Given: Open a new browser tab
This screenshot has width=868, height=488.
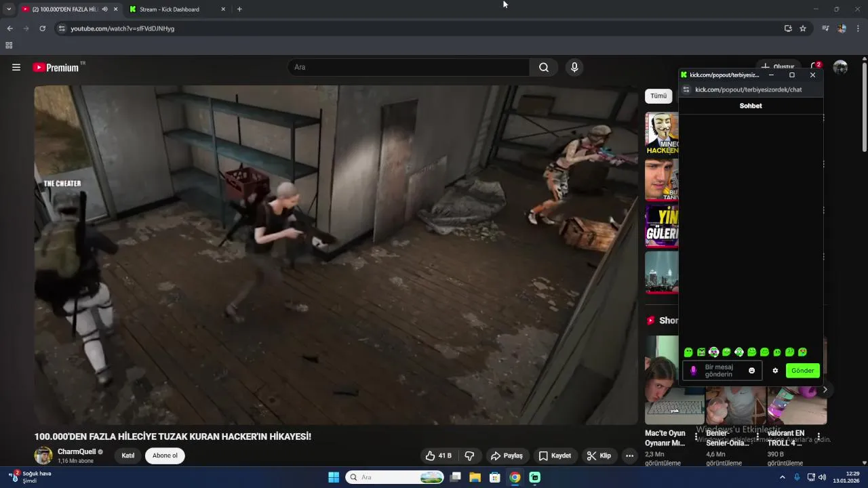Looking at the screenshot, I should (239, 9).
